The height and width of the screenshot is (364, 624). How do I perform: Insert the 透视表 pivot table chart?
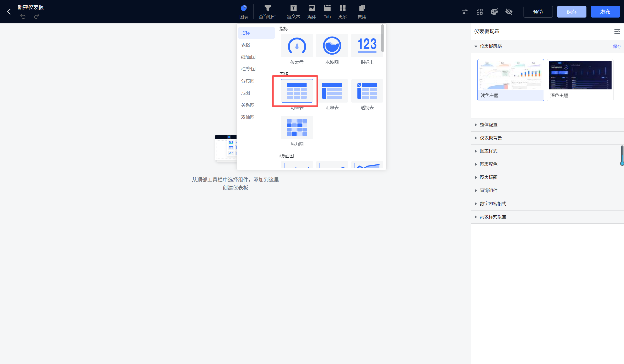tap(367, 91)
